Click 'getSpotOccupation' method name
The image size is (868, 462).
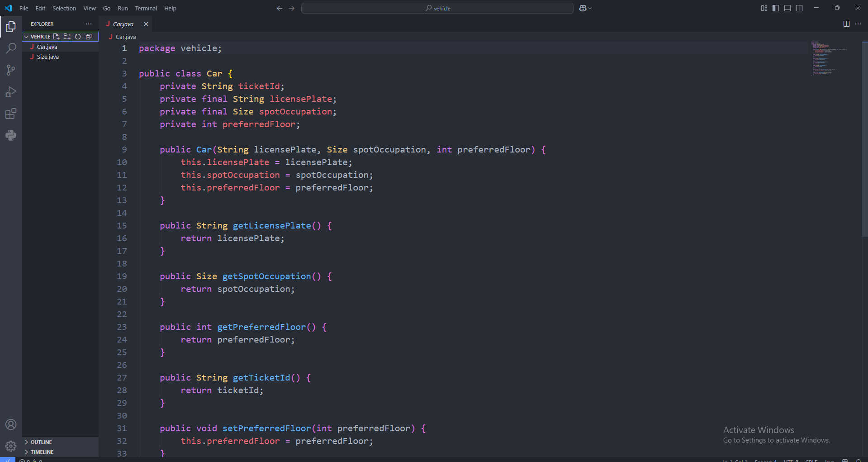(267, 276)
